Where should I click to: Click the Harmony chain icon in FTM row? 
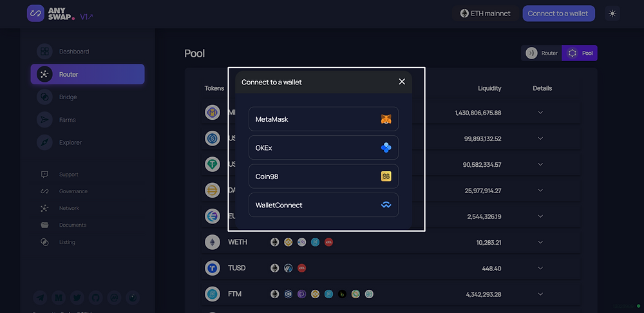click(x=369, y=294)
